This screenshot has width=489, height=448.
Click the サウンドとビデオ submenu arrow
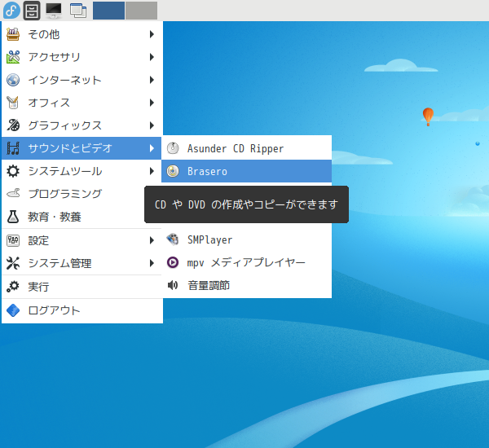[x=152, y=148]
